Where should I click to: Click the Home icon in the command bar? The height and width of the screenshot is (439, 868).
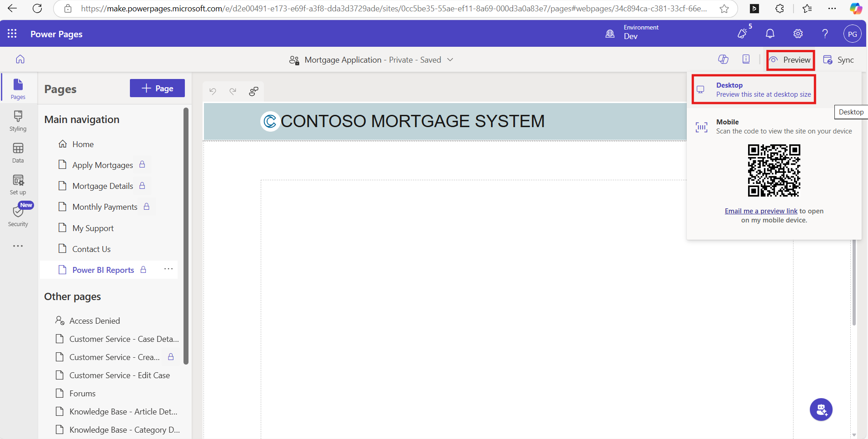pos(20,59)
